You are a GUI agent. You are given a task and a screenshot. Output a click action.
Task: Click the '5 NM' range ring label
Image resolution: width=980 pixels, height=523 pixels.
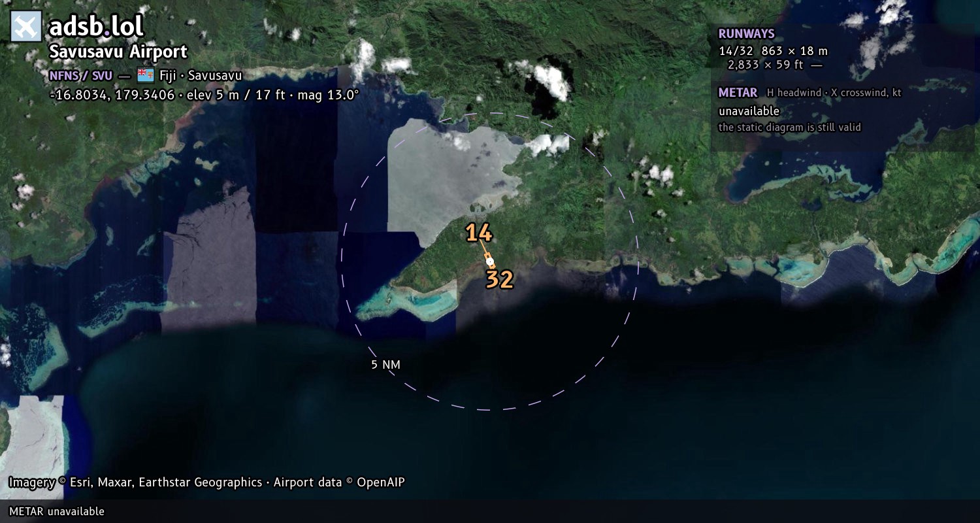pyautogui.click(x=385, y=365)
